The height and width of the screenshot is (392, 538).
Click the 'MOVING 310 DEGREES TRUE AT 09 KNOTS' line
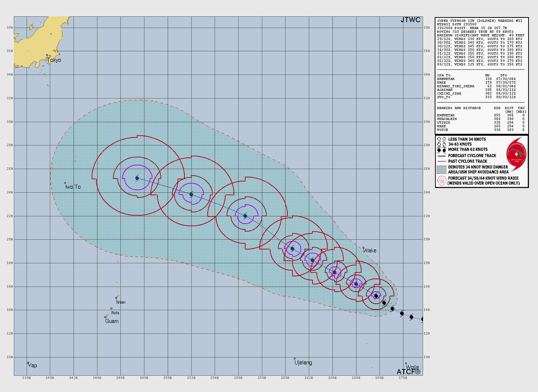coord(475,32)
